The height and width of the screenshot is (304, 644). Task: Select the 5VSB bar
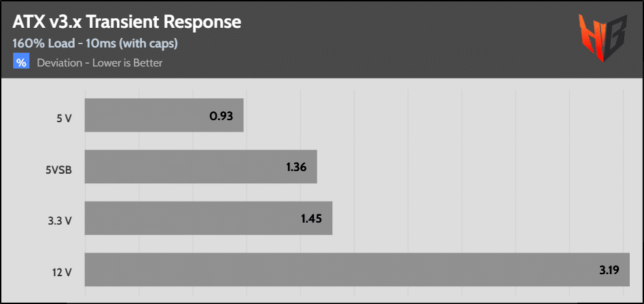[x=201, y=166]
